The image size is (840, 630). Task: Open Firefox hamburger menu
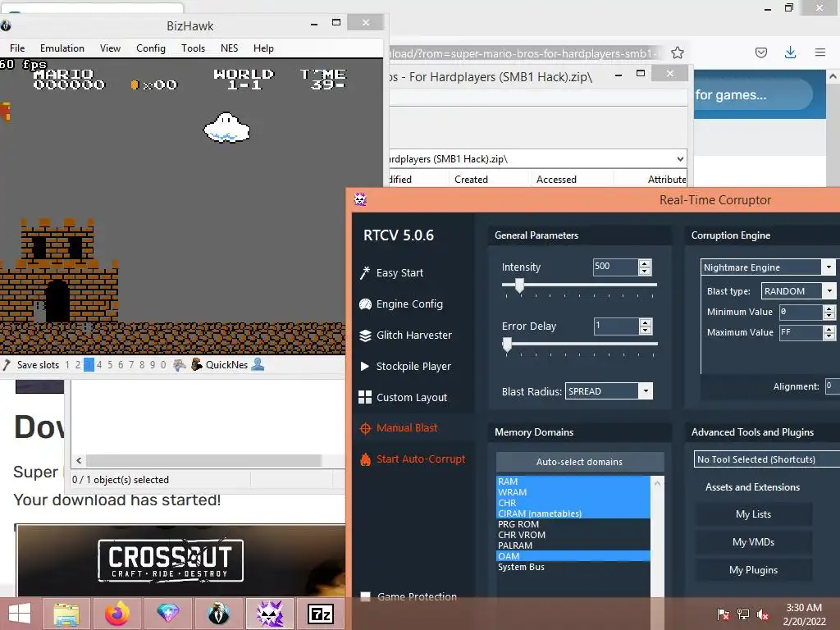coord(819,52)
